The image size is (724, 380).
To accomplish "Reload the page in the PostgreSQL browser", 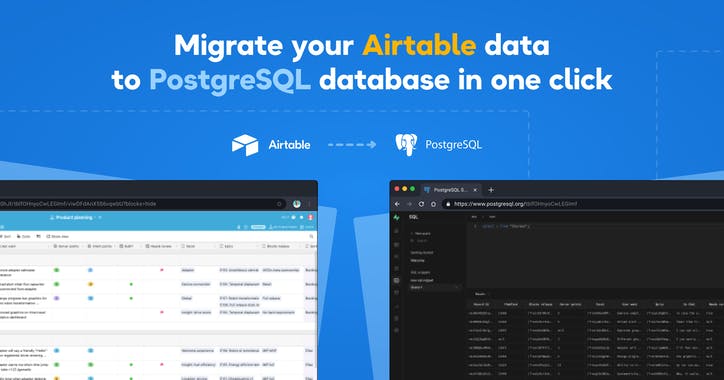I will pos(421,204).
